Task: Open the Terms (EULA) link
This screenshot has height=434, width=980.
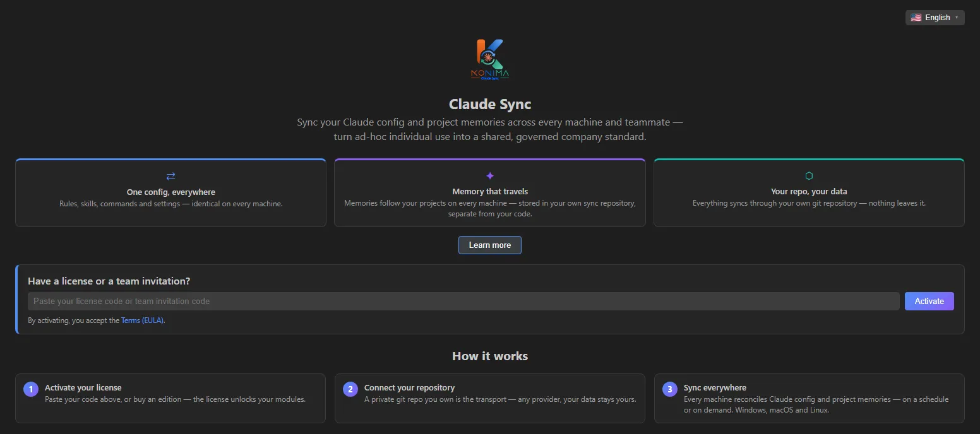Action: point(143,320)
